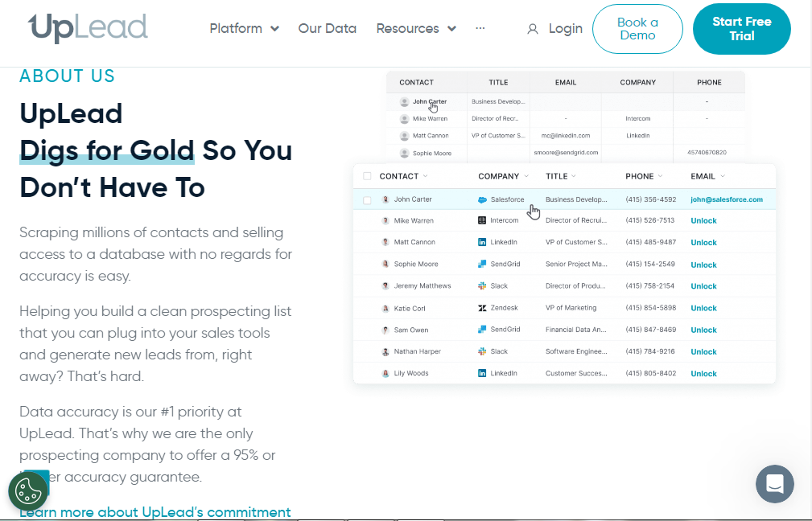
Task: Click john@salesforce.com email link
Action: [727, 199]
